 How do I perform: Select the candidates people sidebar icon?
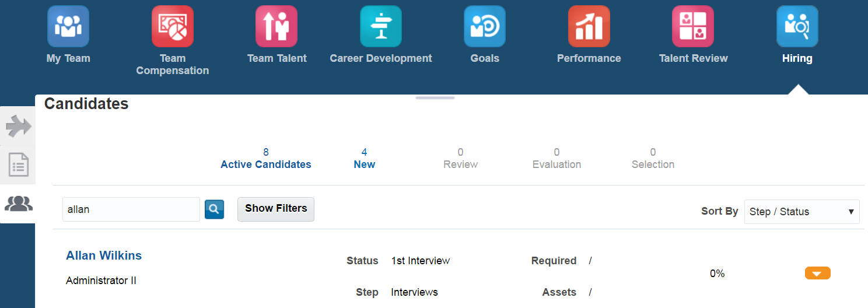tap(18, 204)
